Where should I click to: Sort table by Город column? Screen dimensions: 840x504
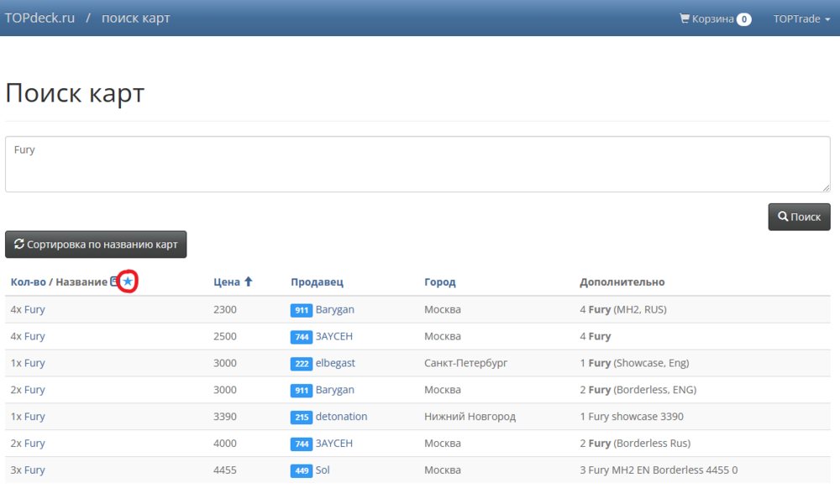pyautogui.click(x=439, y=282)
